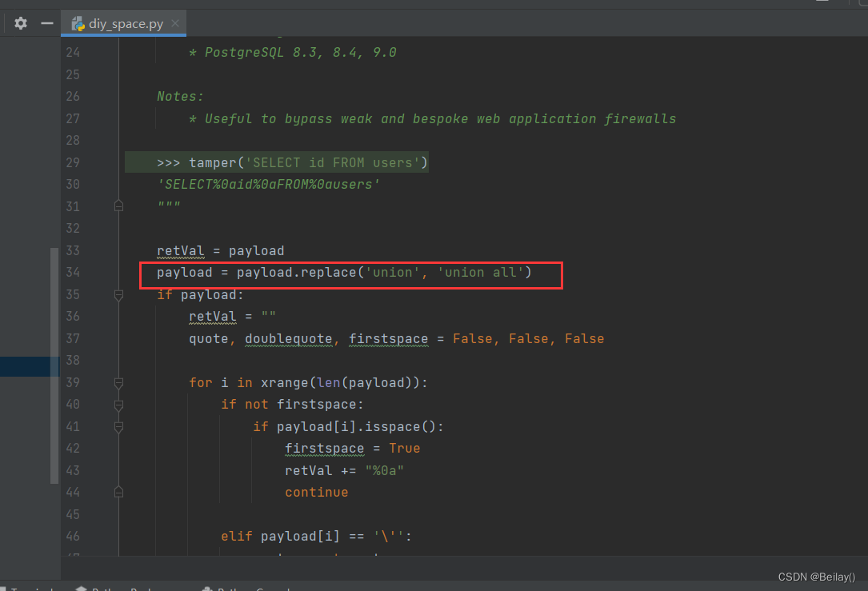This screenshot has width=868, height=591.
Task: Click the fold end marker at line 44
Action: (x=118, y=492)
